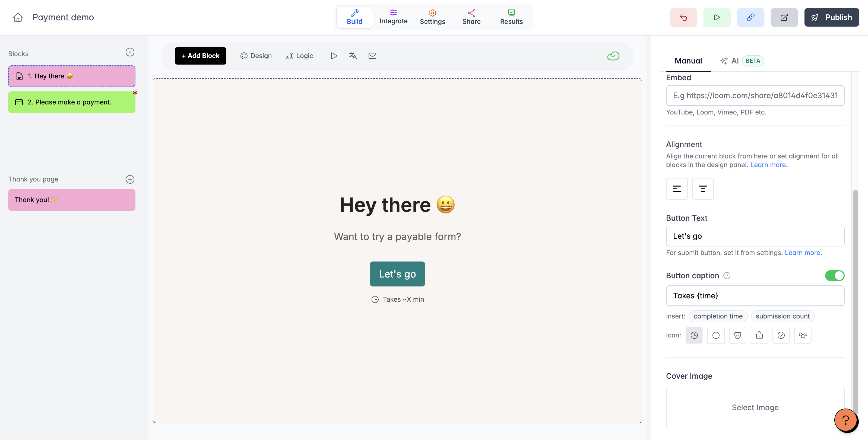
Task: Select block 1. Hey there
Action: [72, 76]
